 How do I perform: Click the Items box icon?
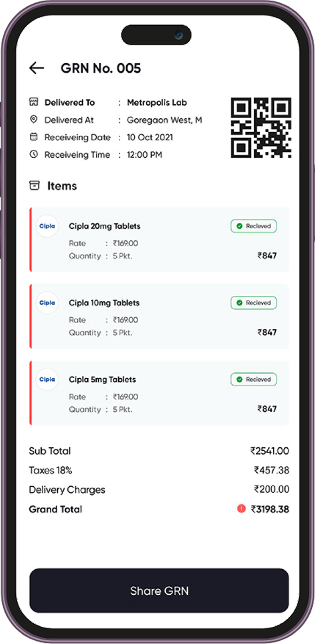(x=34, y=186)
